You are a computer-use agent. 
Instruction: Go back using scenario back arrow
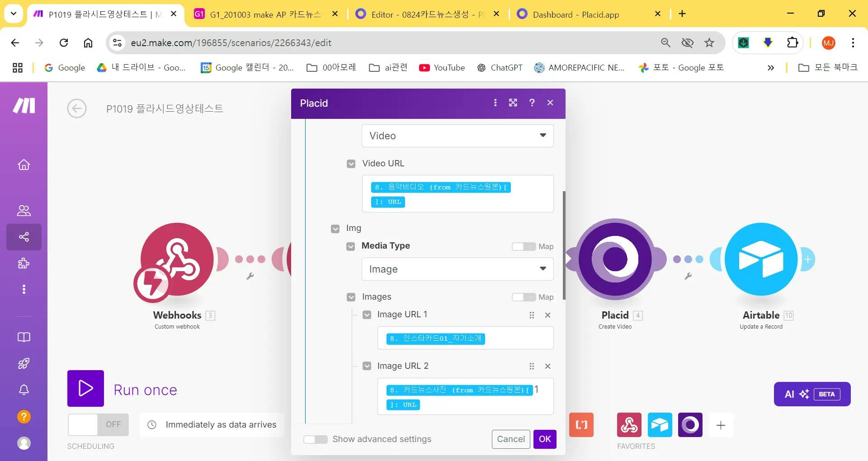(x=77, y=108)
